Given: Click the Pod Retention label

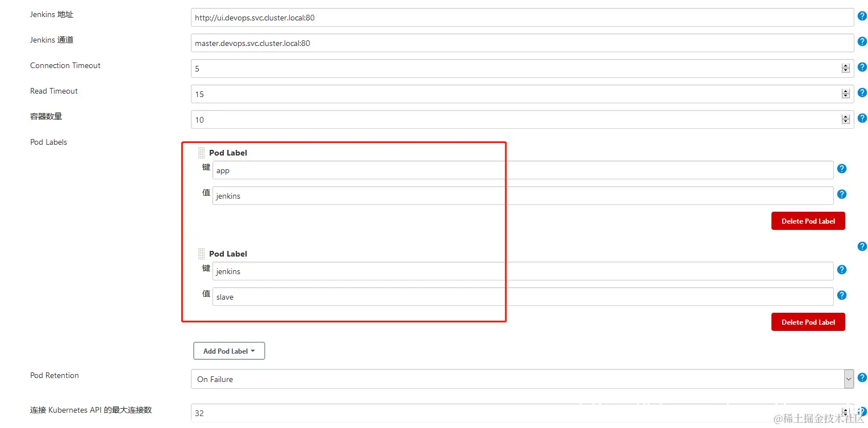Looking at the screenshot, I should pos(55,375).
